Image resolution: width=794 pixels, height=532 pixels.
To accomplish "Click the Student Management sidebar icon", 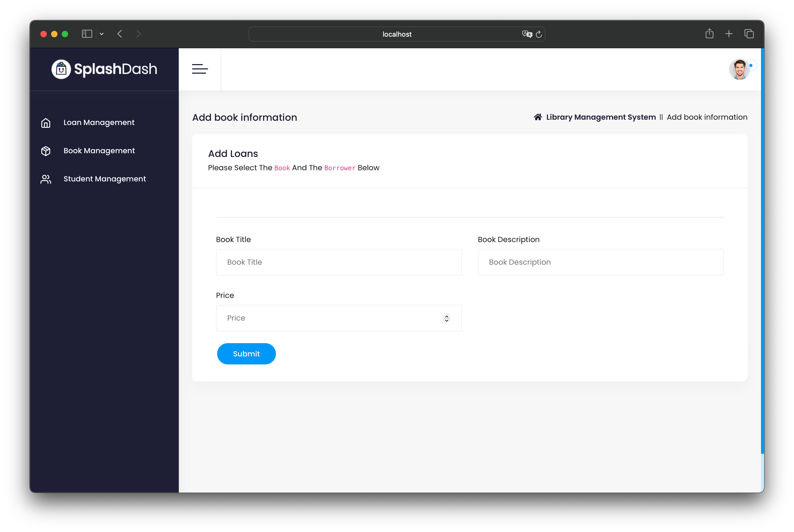I will 46,179.
